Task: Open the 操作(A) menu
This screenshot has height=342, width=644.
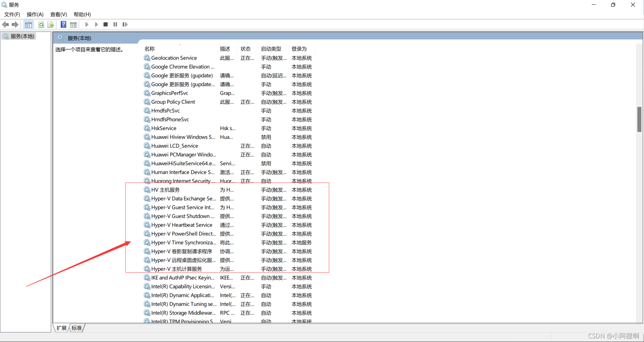Action: click(35, 14)
